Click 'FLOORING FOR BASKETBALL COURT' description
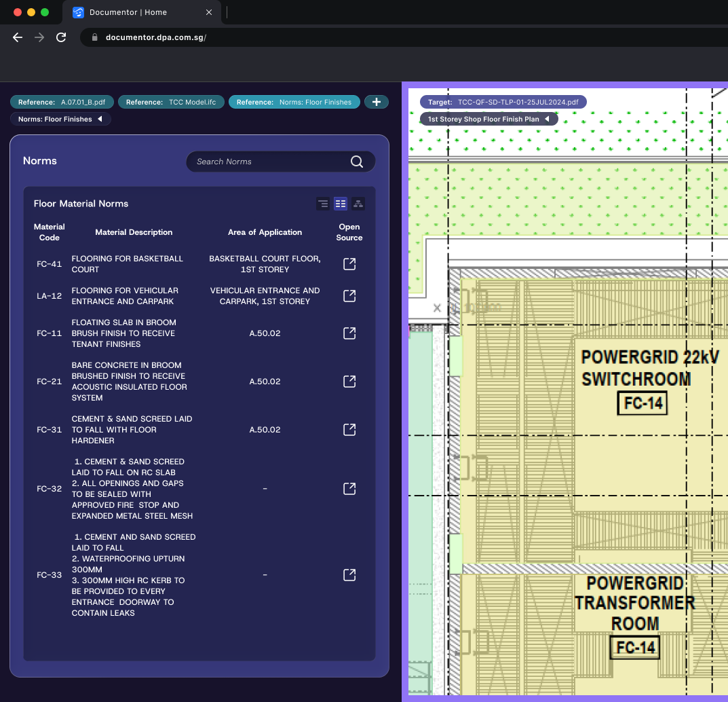Screen dimensions: 728x702 [x=128, y=264]
